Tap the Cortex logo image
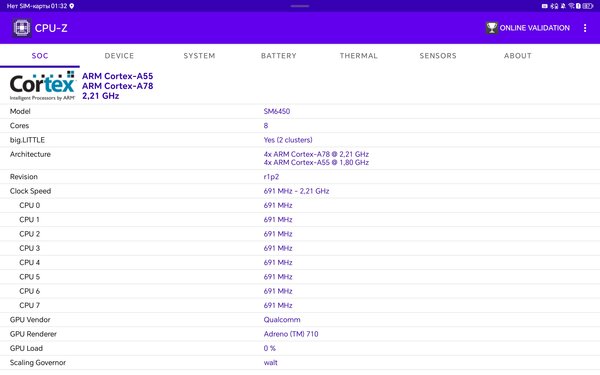The width and height of the screenshot is (600, 375). pos(42,86)
